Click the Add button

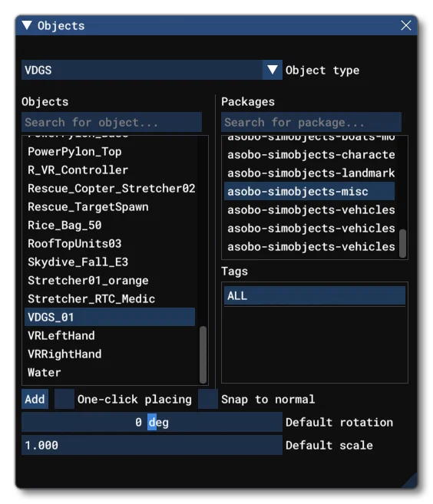tap(35, 399)
